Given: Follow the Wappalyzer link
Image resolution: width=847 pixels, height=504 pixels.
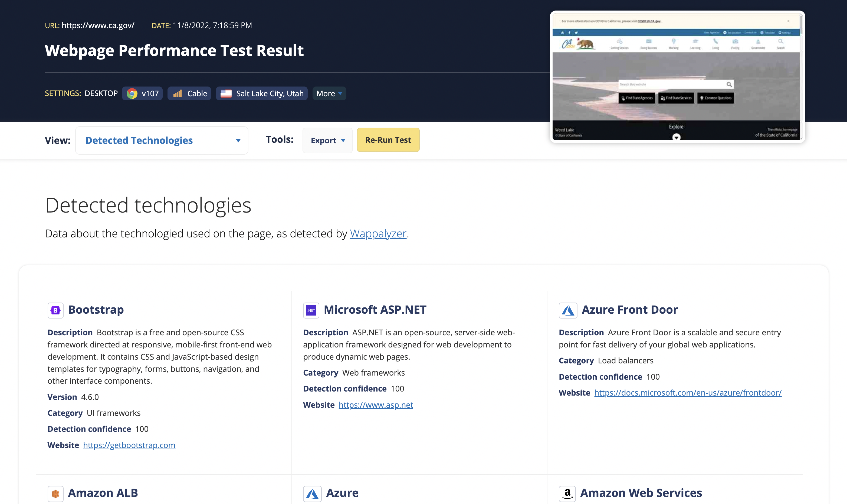Looking at the screenshot, I should (x=378, y=234).
